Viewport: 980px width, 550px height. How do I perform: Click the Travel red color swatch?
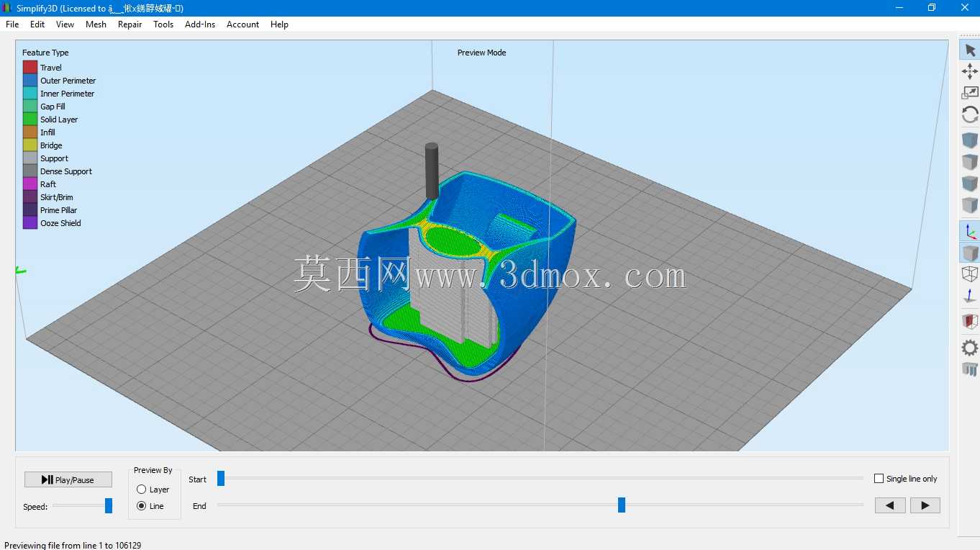coord(30,67)
